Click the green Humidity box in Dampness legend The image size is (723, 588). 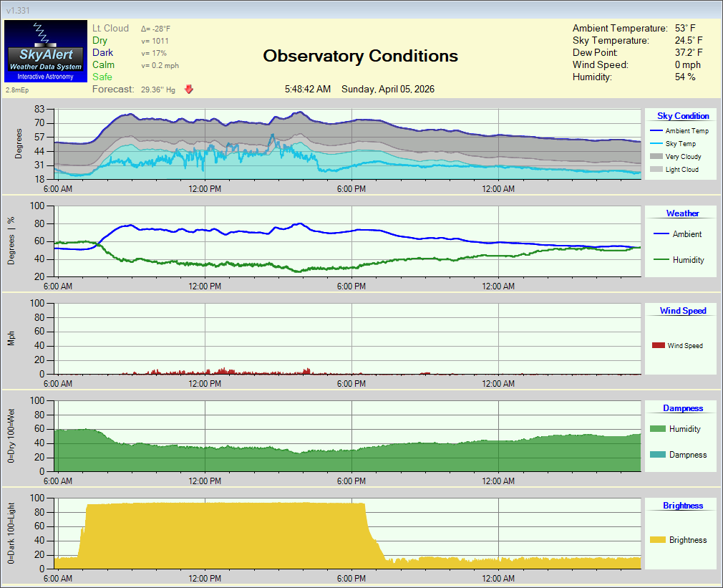click(657, 429)
